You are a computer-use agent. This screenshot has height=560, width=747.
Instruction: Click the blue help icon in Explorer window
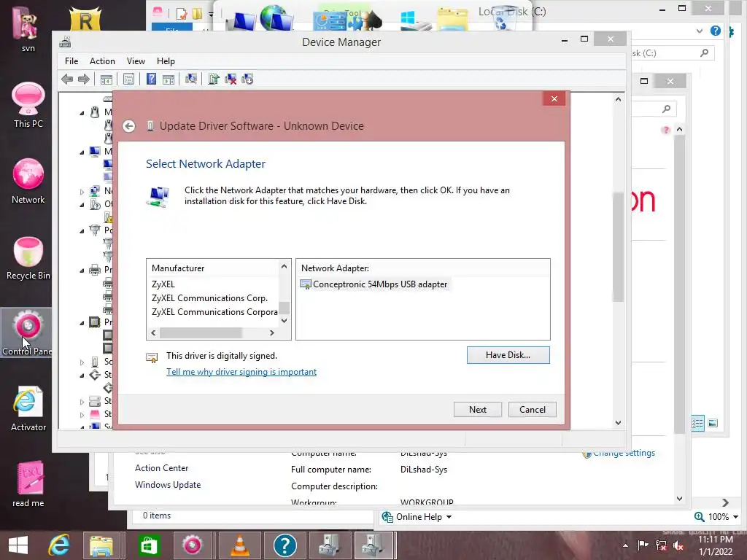click(716, 31)
